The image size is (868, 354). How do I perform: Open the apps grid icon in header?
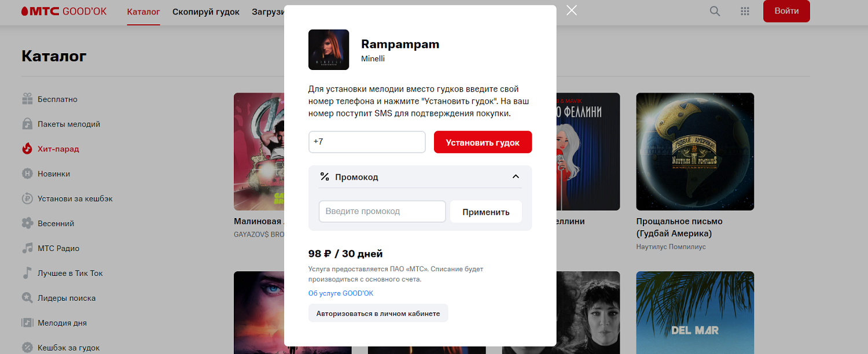(x=745, y=11)
